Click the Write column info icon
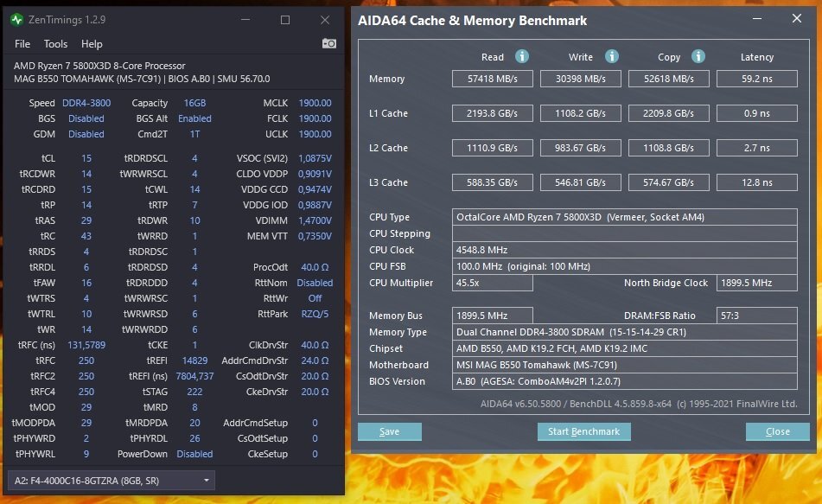 [611, 56]
